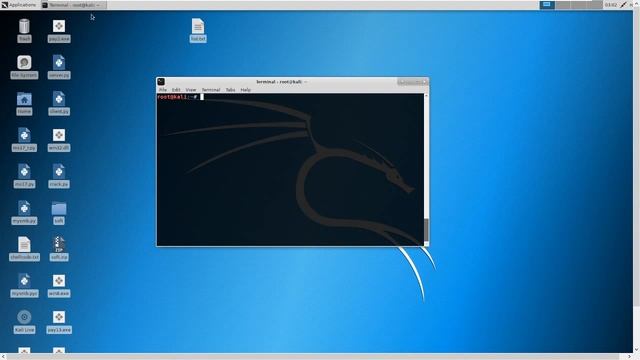Open the Help menu in Terminal
Image resolution: width=640 pixels, height=360 pixels.
click(245, 90)
